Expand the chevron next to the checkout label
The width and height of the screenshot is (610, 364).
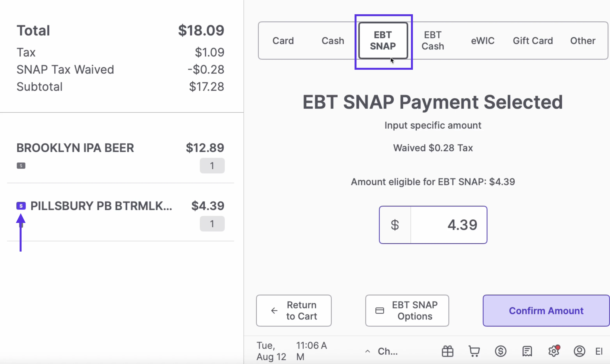367,351
